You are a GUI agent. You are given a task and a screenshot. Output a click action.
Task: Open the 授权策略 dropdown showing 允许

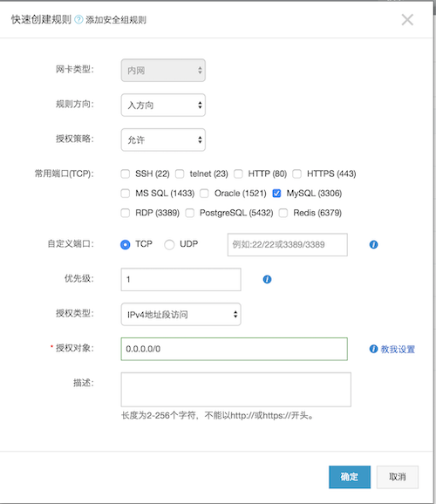pyautogui.click(x=163, y=140)
